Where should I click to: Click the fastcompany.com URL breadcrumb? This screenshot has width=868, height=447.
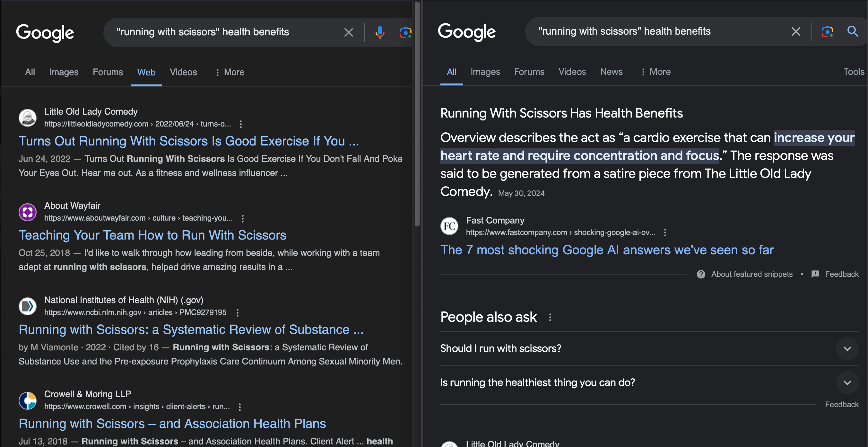pyautogui.click(x=561, y=232)
